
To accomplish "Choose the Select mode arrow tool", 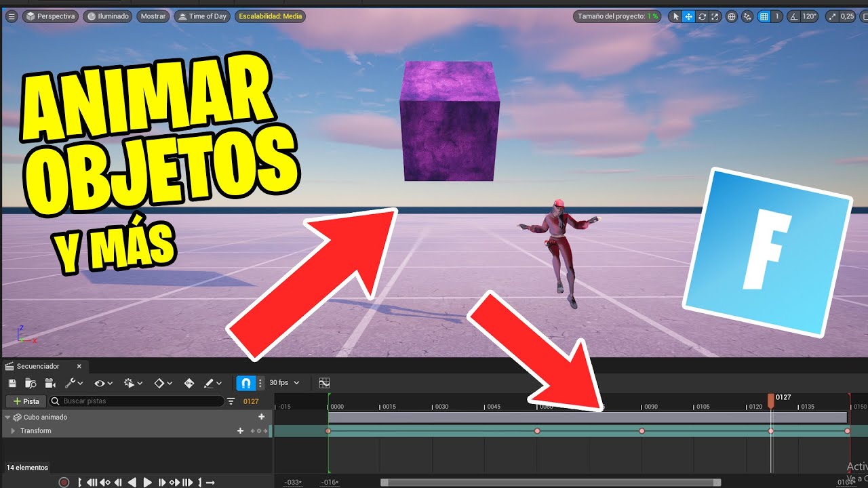I will 676,16.
